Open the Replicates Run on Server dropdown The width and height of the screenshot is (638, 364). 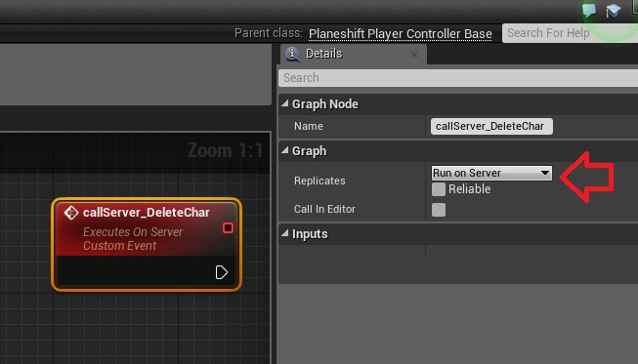491,173
